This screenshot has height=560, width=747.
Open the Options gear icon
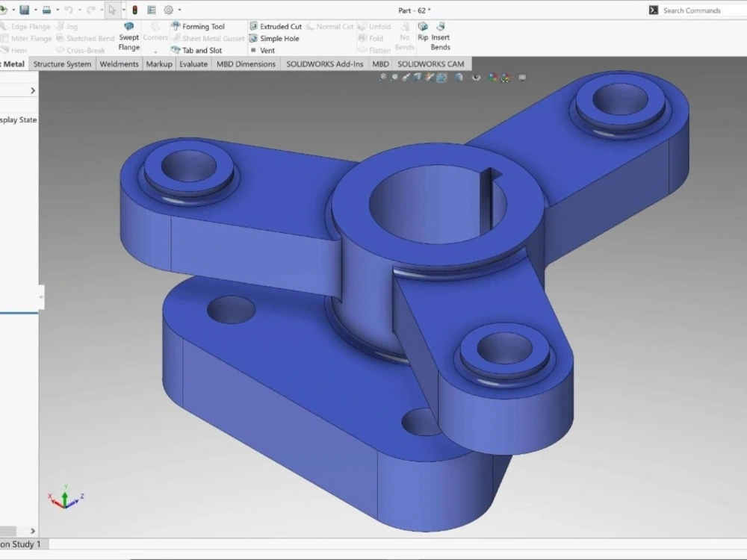tap(169, 10)
